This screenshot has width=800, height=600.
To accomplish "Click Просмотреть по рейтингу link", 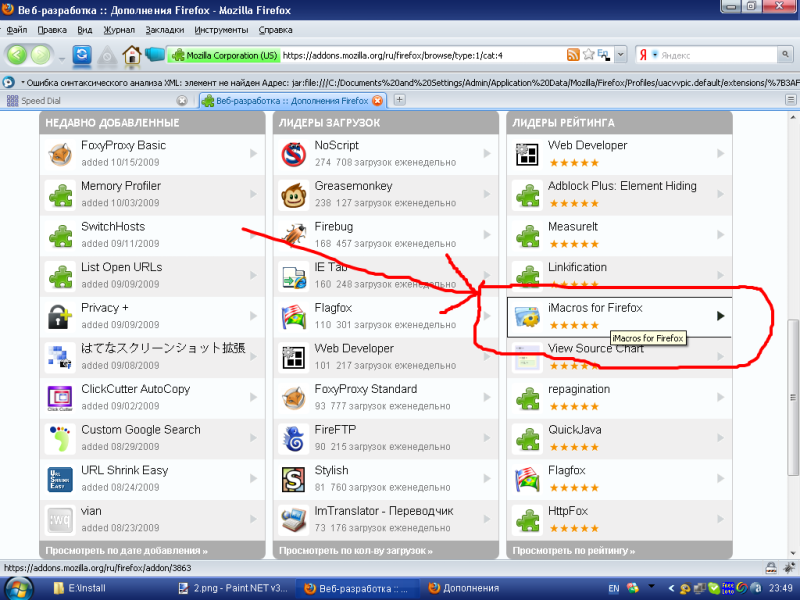I will pyautogui.click(x=573, y=551).
